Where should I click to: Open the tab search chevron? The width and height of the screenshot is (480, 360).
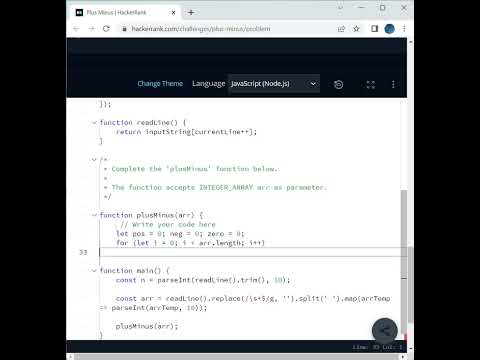tap(340, 7)
